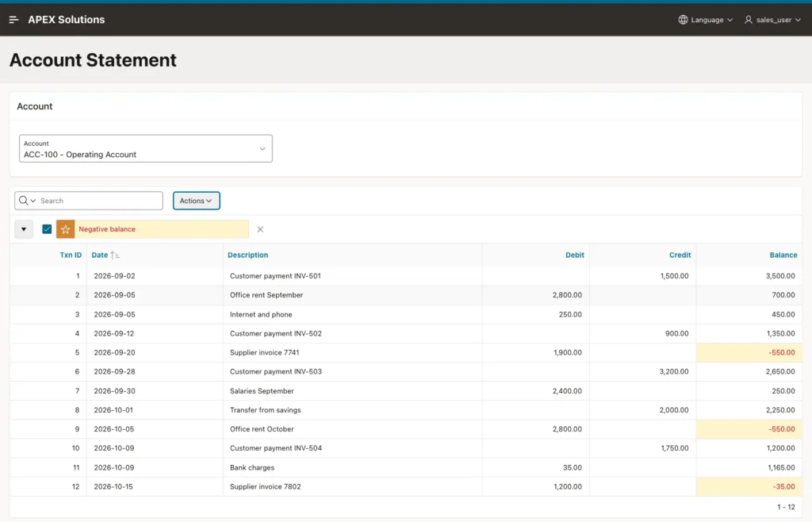Click the date 2026-10-15

click(113, 487)
